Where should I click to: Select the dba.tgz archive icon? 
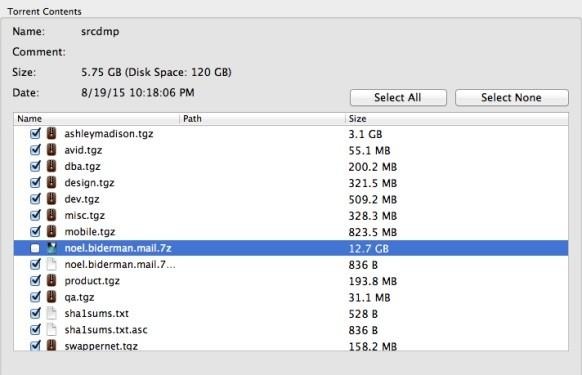coord(52,166)
